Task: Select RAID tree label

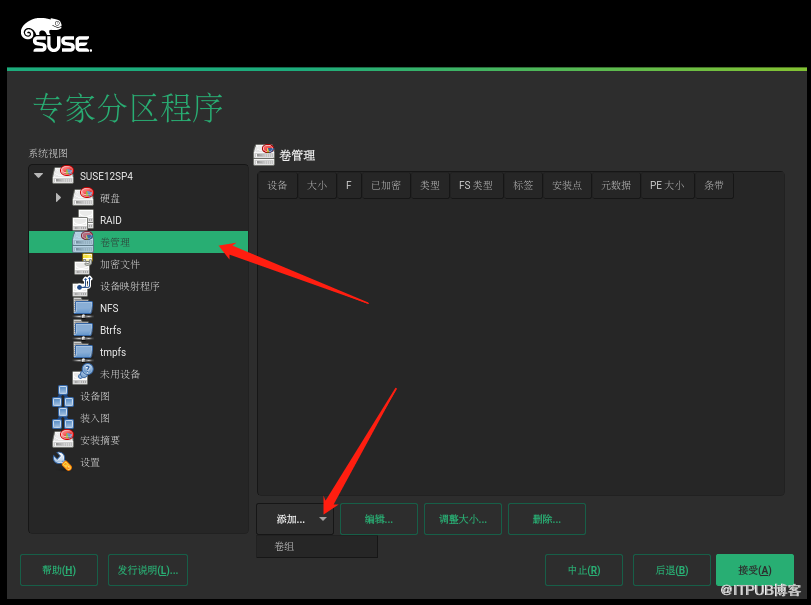Action: coord(111,220)
